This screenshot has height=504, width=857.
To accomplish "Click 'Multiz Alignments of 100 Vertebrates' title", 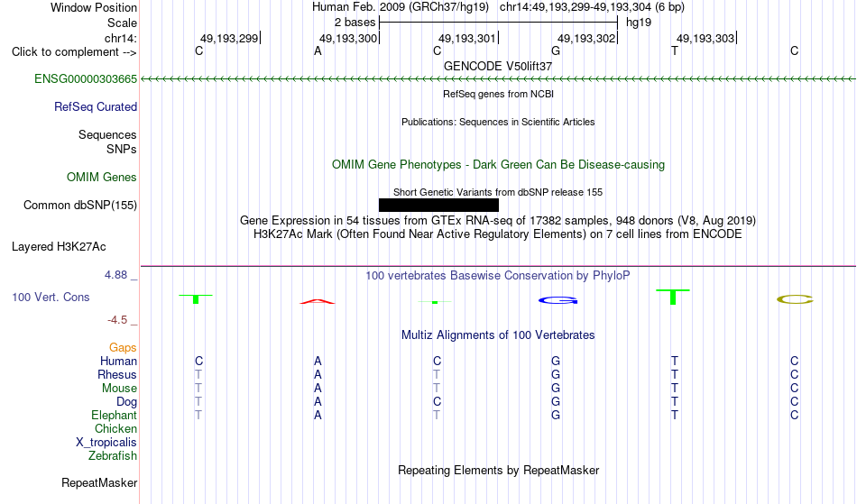I will pos(498,334).
